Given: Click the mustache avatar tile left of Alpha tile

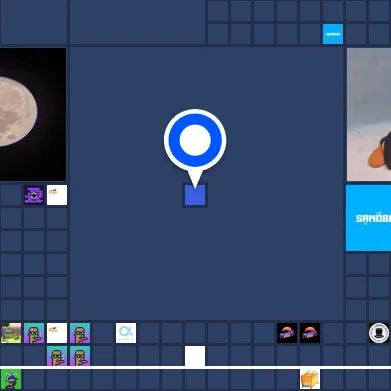Looking at the screenshot, I should pyautogui.click(x=80, y=333).
